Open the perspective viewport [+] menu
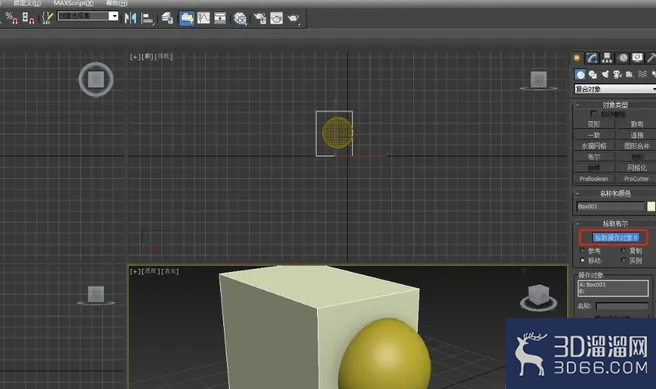Screen dimensions: 656x389 pos(135,271)
